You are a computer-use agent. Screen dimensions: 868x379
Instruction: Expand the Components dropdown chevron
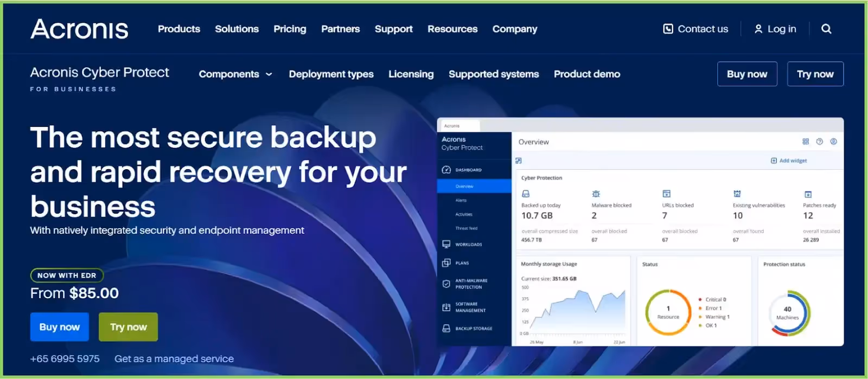point(269,74)
